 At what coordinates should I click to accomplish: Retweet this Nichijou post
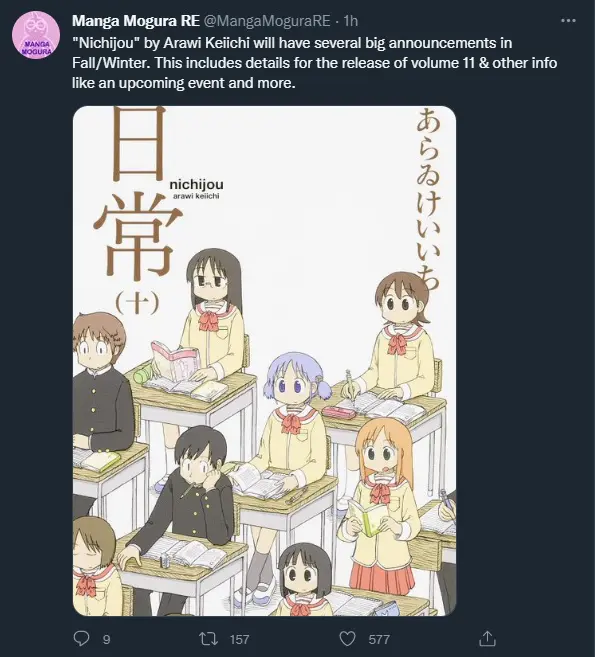point(208,639)
